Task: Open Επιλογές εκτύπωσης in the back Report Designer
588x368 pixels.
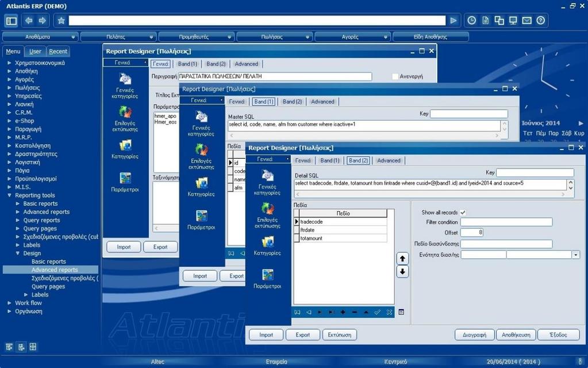Action: (125, 119)
